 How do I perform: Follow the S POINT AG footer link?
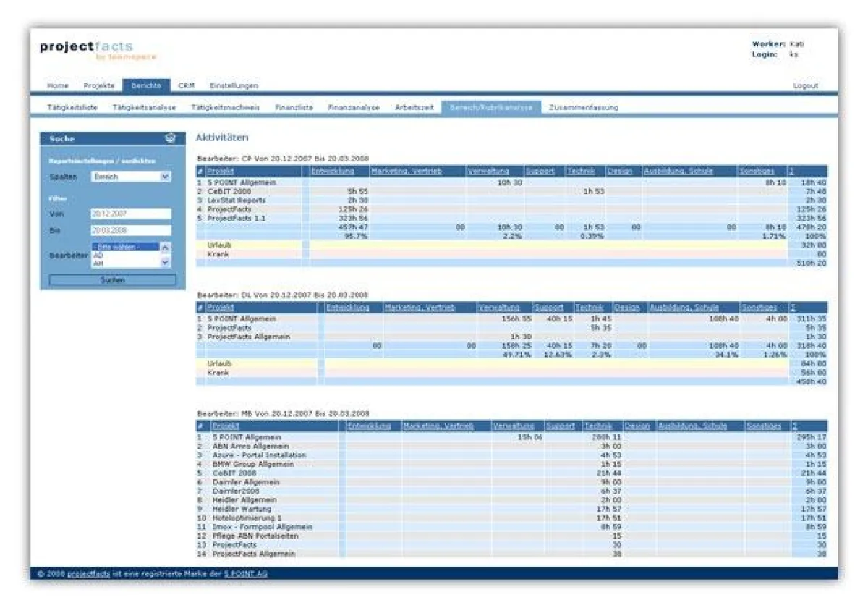coord(245,573)
